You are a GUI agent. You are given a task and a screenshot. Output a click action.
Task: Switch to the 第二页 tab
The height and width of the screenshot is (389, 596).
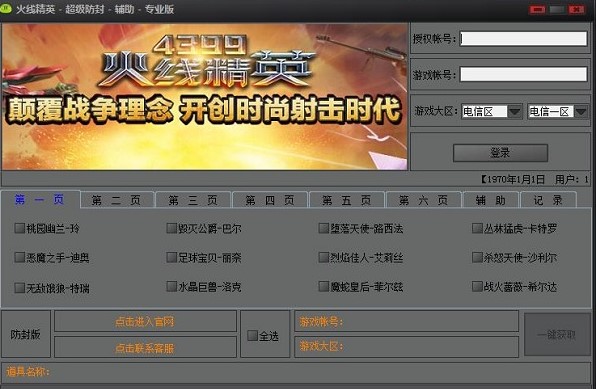pos(117,200)
